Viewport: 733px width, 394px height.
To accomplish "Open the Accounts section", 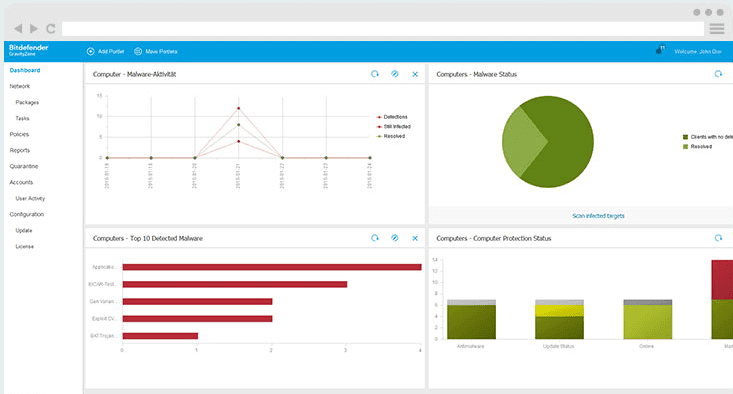I will pyautogui.click(x=21, y=182).
